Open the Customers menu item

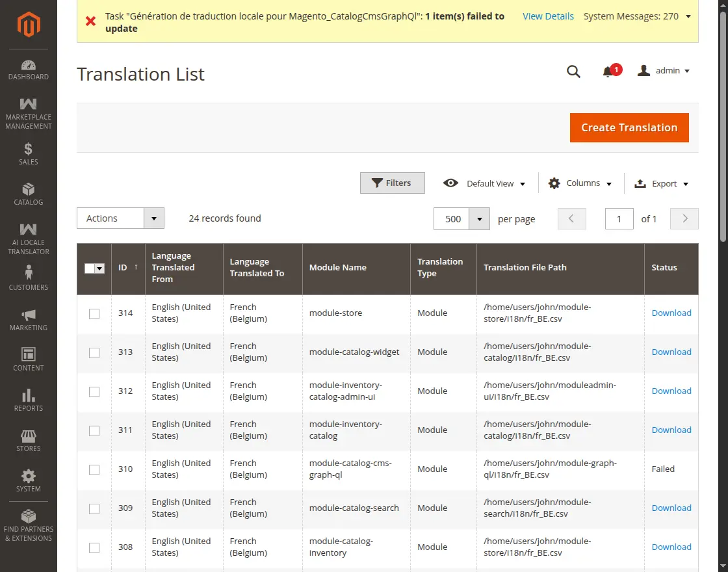click(29, 279)
